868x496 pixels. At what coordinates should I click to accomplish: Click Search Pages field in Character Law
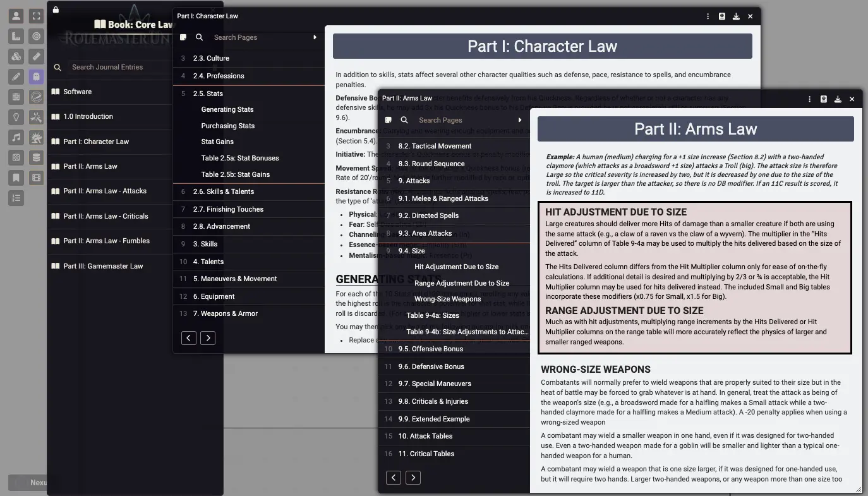[x=258, y=37]
